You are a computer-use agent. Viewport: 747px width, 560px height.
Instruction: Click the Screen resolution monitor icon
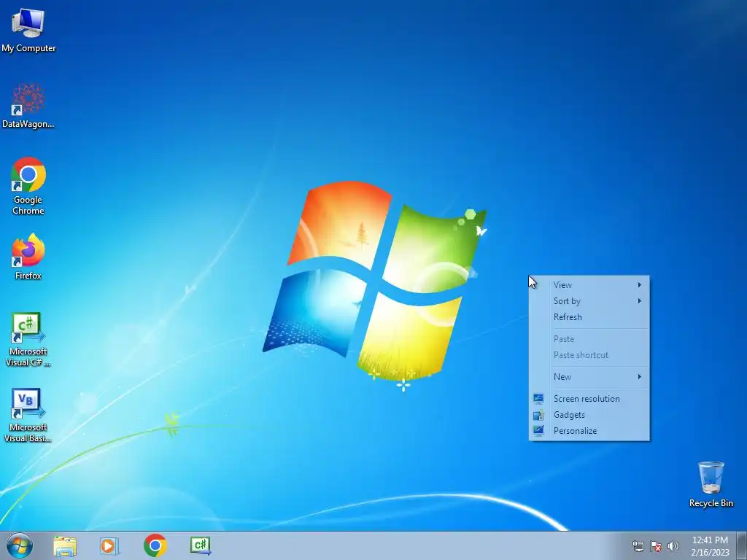538,399
